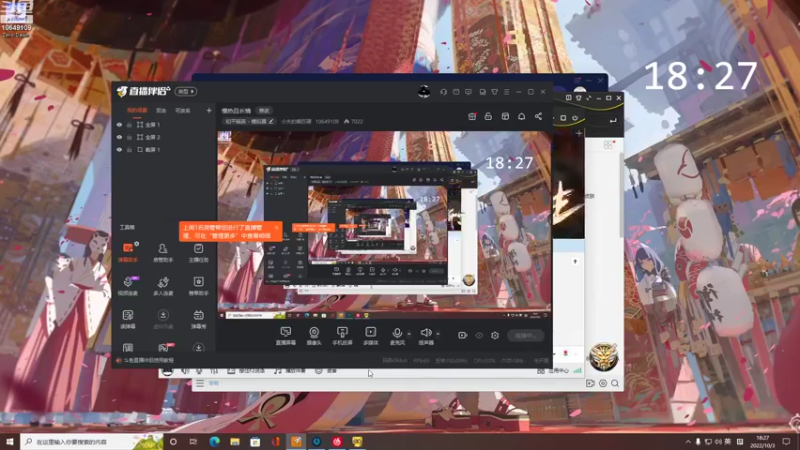Click the round golden avatar in back window
Screen dimensions: 800x450
point(604,356)
